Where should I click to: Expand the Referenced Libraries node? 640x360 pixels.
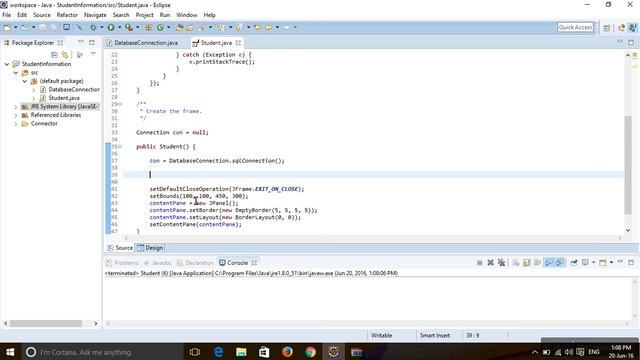[x=16, y=115]
